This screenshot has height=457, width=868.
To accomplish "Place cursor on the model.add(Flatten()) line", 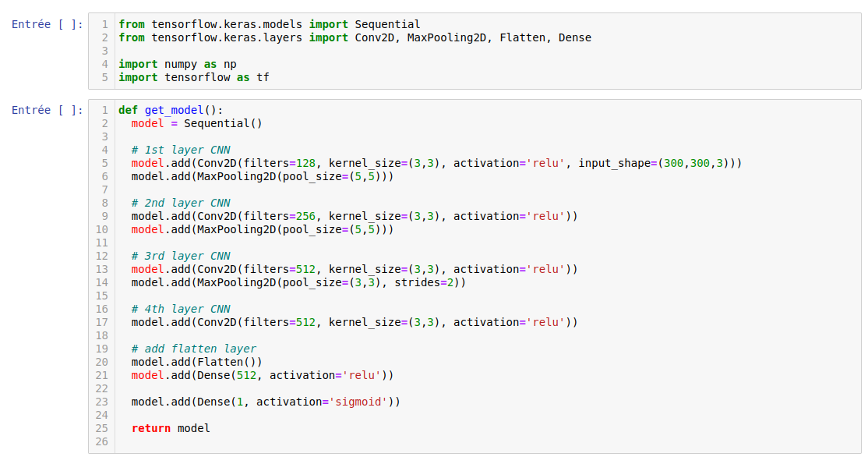I will point(196,362).
